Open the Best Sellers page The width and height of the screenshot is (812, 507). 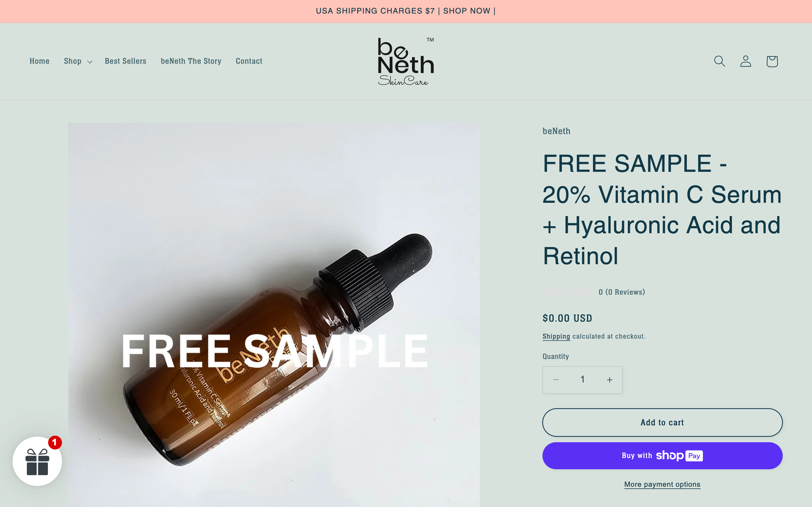(x=125, y=61)
